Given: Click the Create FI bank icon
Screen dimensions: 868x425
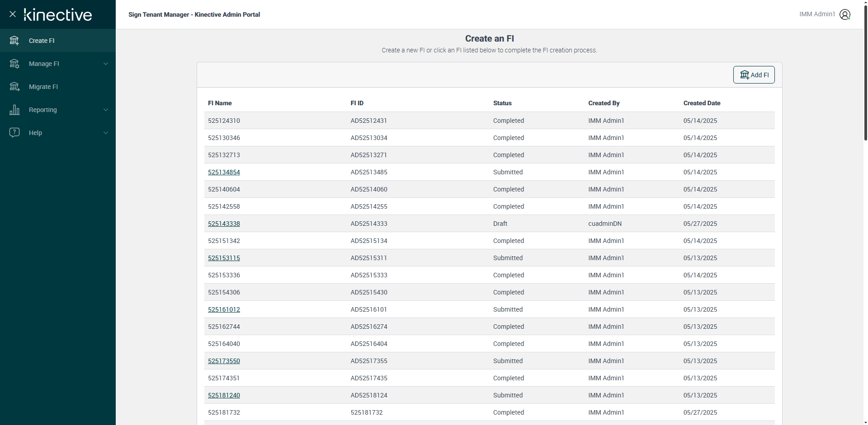Looking at the screenshot, I should [14, 41].
